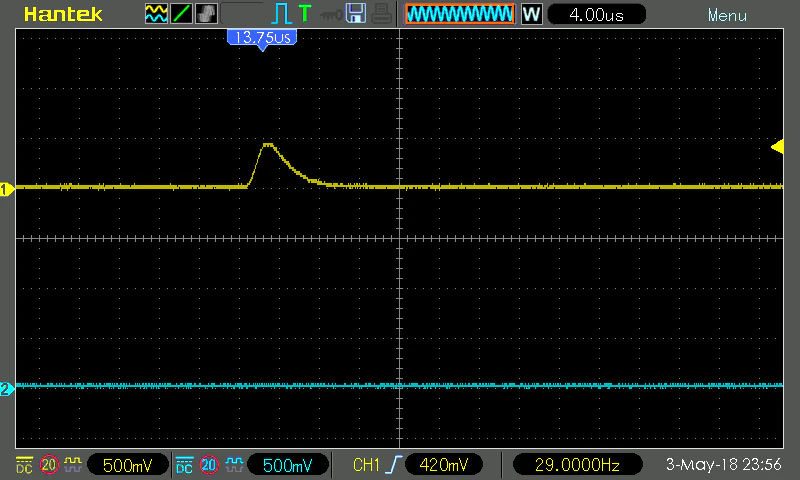The height and width of the screenshot is (480, 800).
Task: Click the 13.75us horizontal trigger position marker
Action: click(x=262, y=39)
